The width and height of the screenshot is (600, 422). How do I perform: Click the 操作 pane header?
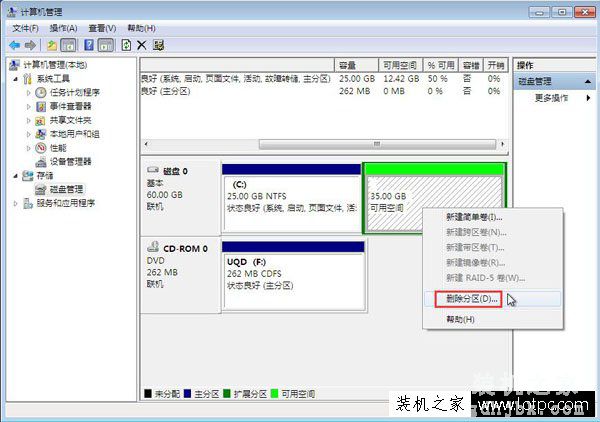pyautogui.click(x=554, y=65)
